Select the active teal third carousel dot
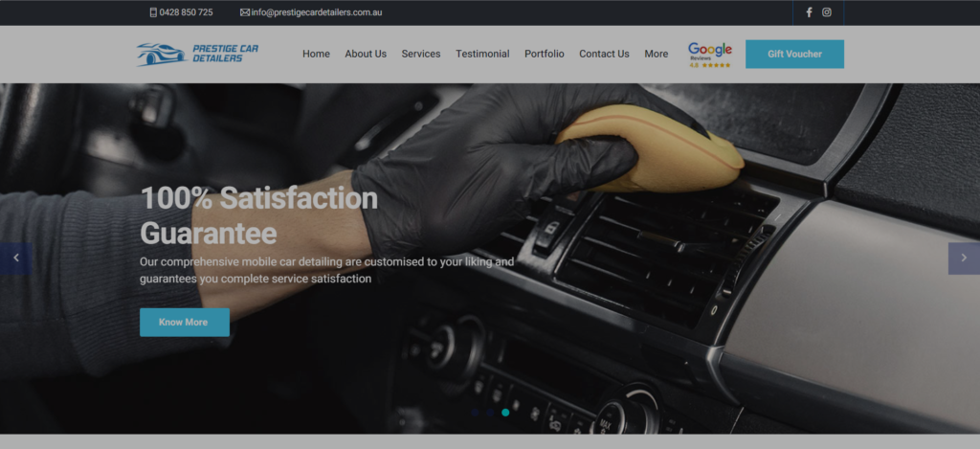 click(x=505, y=413)
